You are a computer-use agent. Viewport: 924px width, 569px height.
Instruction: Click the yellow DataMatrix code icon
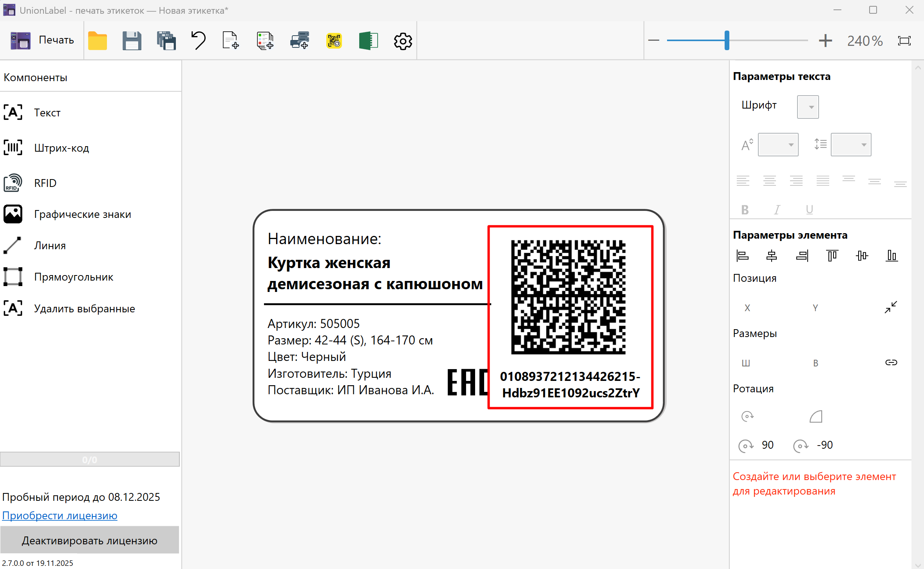pyautogui.click(x=334, y=41)
